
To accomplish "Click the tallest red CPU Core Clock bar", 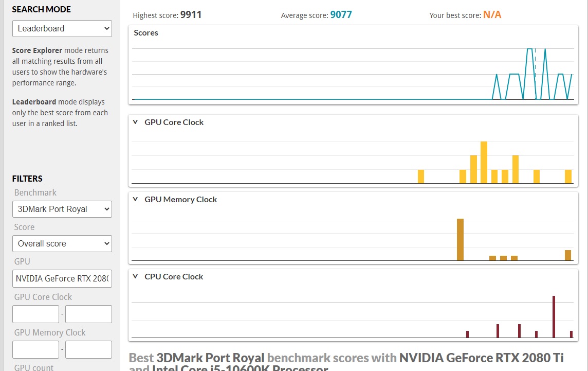I will point(554,317).
